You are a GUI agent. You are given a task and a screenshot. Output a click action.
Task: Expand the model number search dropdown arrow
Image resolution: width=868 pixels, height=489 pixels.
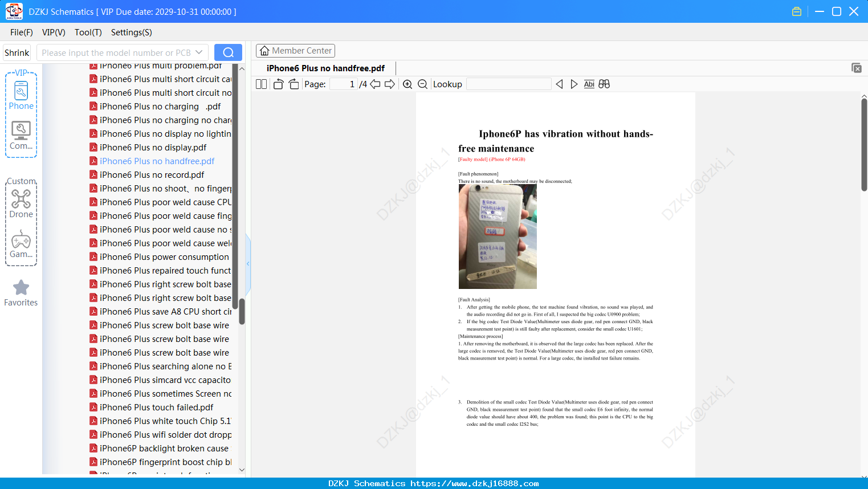pos(199,52)
